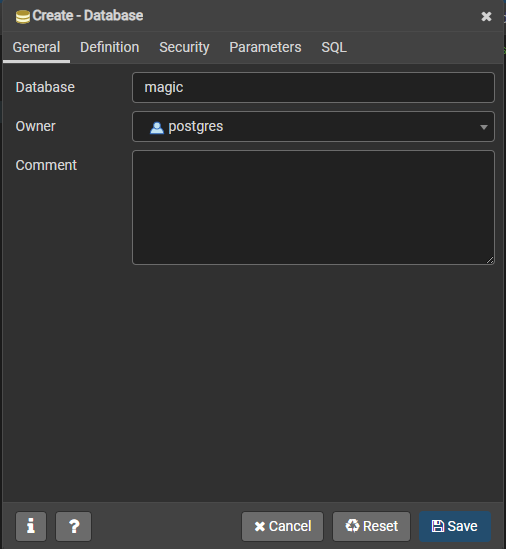Viewport: 506px width, 549px height.
Task: Open the General tab
Action: tap(36, 47)
